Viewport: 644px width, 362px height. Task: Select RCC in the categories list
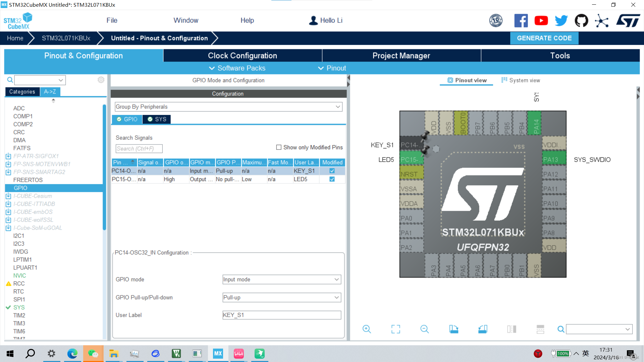(19, 284)
